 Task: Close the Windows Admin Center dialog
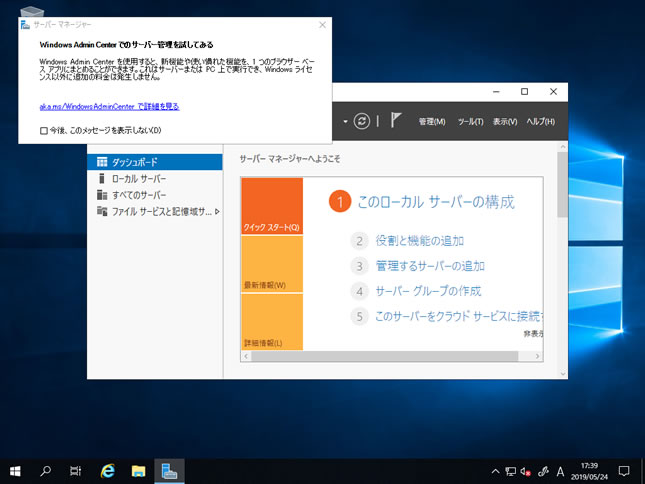coord(322,25)
